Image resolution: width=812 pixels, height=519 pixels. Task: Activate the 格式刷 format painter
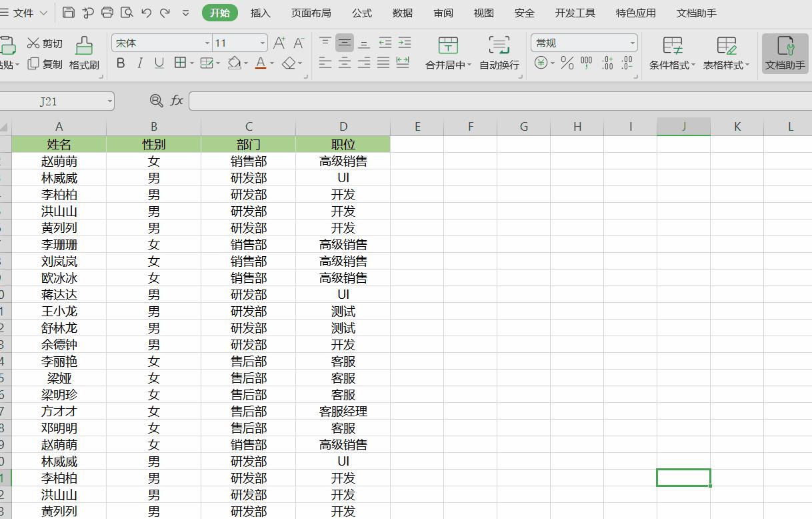tap(84, 54)
